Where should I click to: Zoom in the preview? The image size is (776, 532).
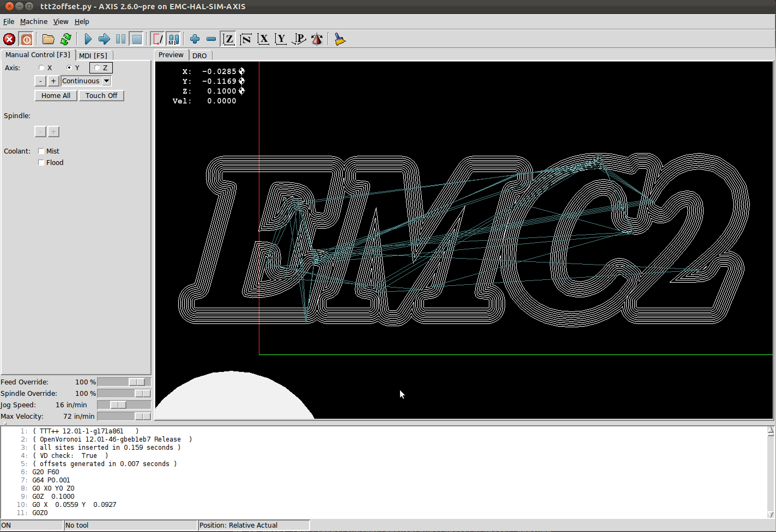pyautogui.click(x=195, y=39)
